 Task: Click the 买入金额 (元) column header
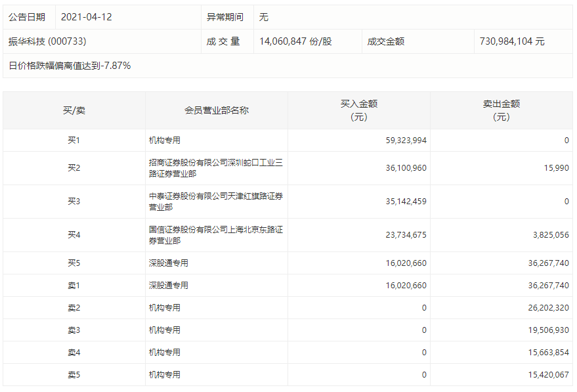[x=359, y=110]
